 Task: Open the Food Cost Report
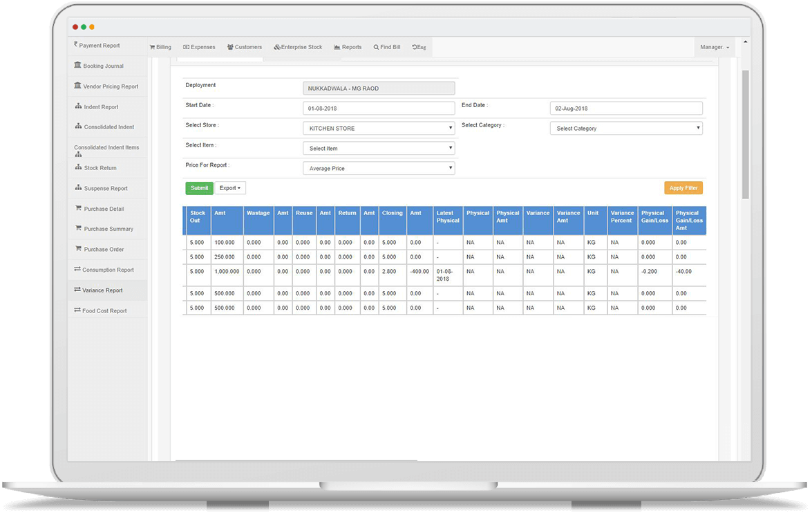point(102,310)
